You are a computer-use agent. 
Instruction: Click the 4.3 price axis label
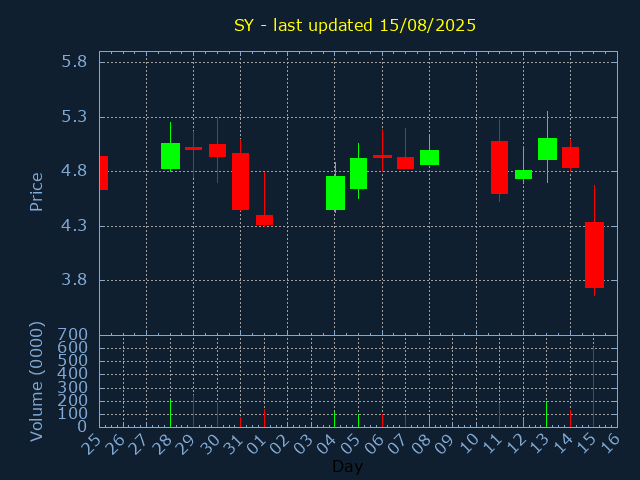[74, 226]
